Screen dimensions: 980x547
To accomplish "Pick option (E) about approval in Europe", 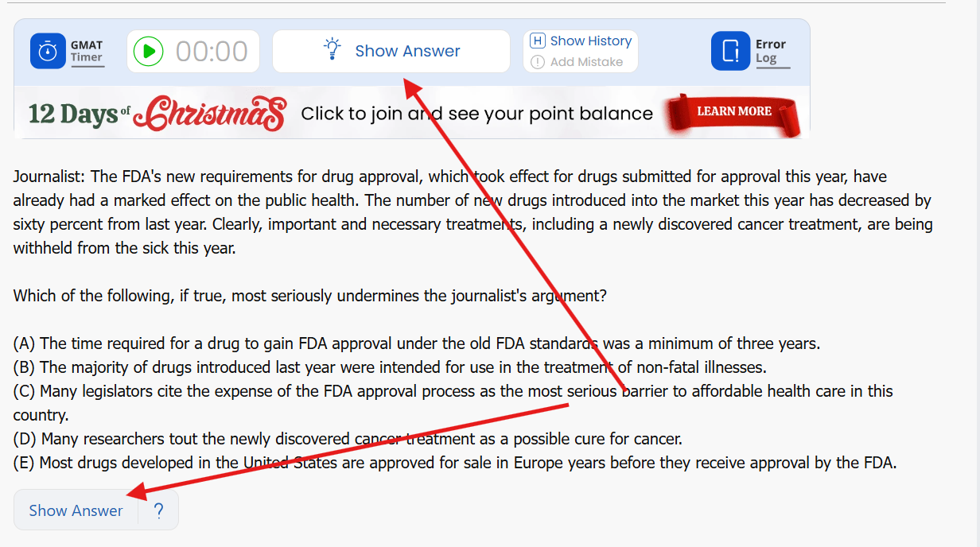I will coord(454,463).
